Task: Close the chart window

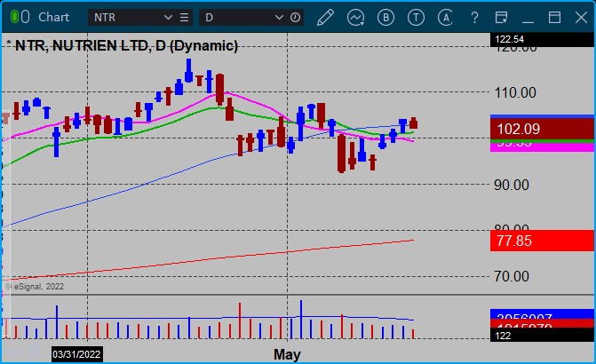Action: point(581,18)
